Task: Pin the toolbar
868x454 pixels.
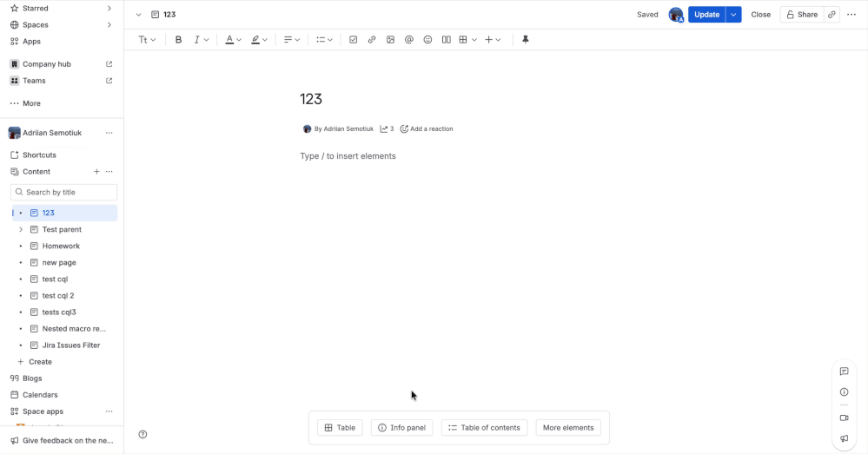Action: 526,40
